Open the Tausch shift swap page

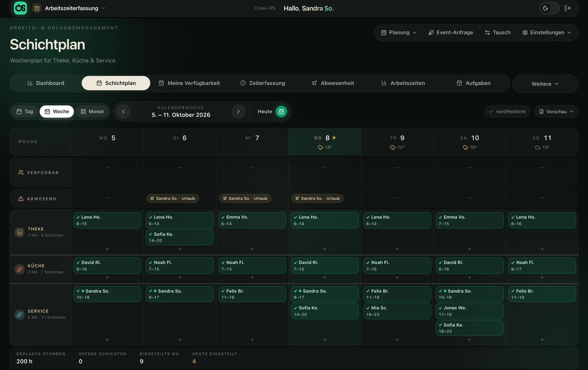click(498, 32)
